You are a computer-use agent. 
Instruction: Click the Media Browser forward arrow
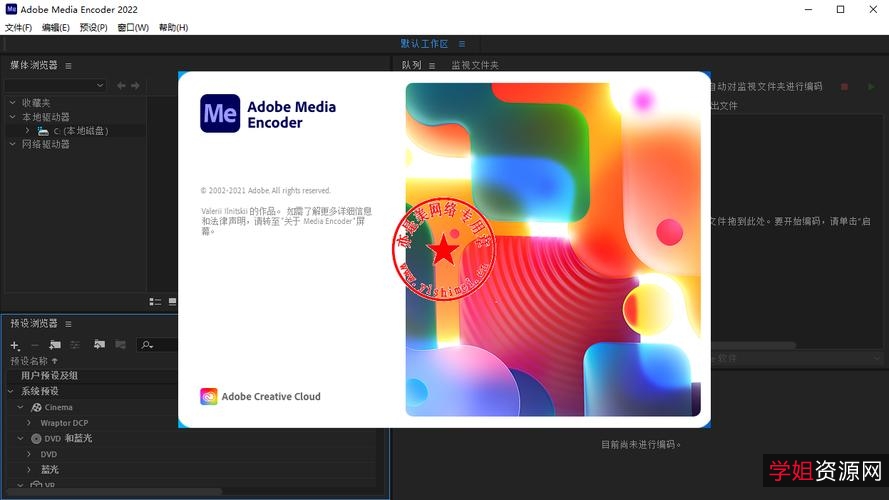135,86
